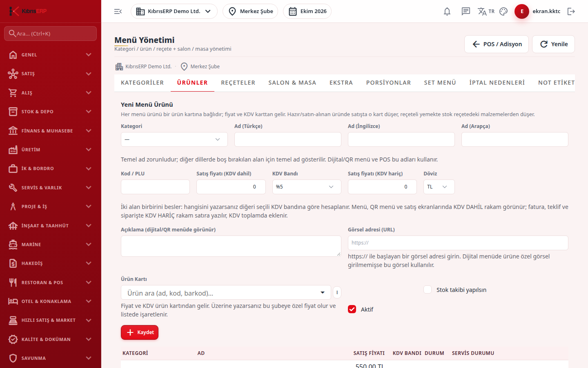Switch to the Porsiyonlar tab
The height and width of the screenshot is (368, 588).
click(x=388, y=83)
